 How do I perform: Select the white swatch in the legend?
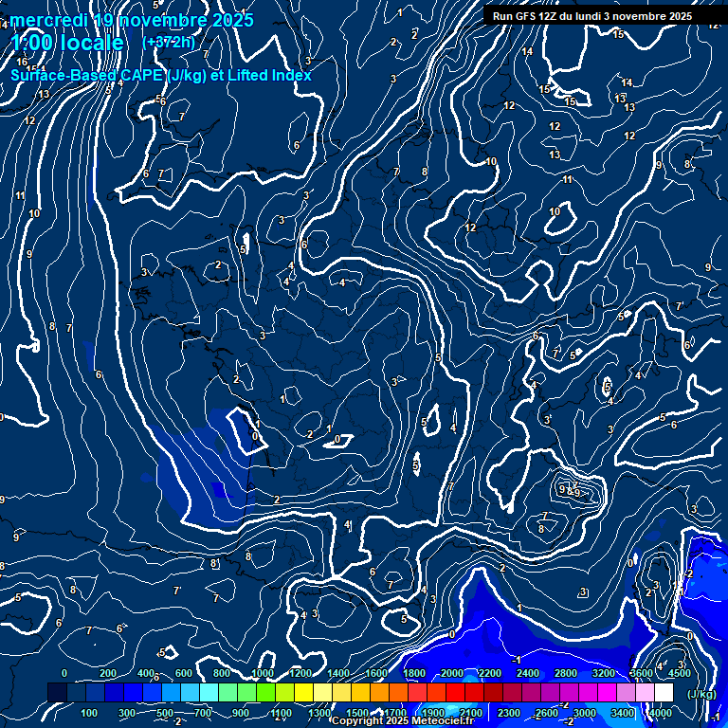tap(664, 692)
